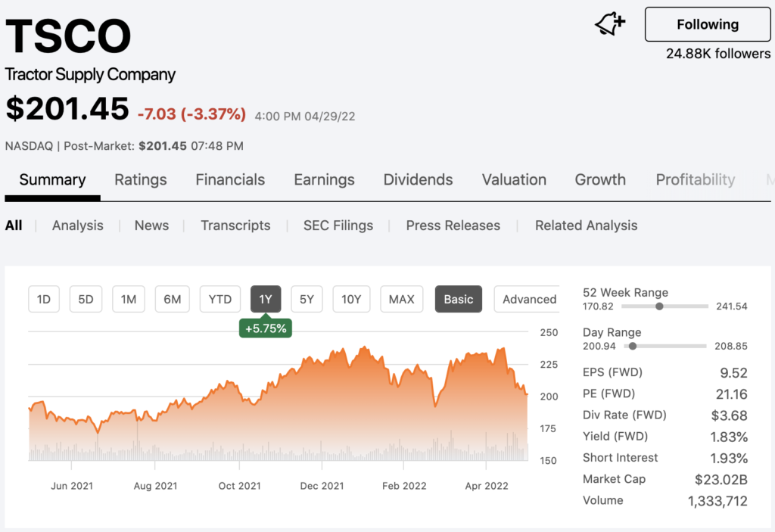Select the Basic chart mode

point(459,299)
